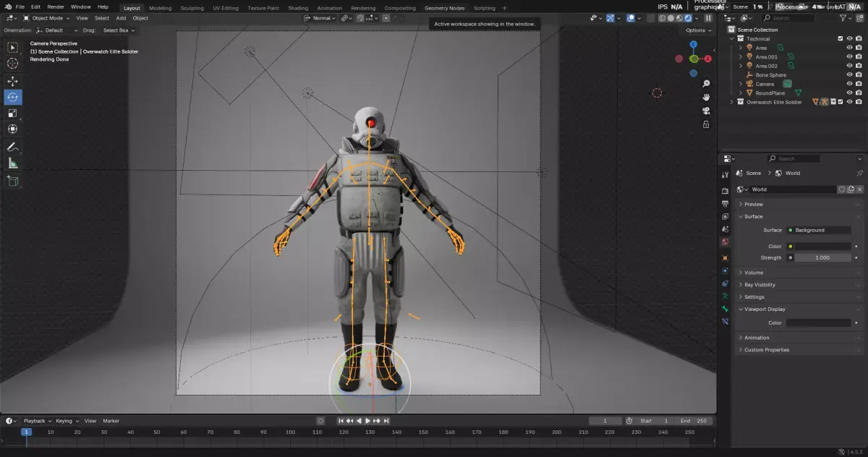Expand the Camera item in outliner
868x457 pixels.
click(740, 84)
